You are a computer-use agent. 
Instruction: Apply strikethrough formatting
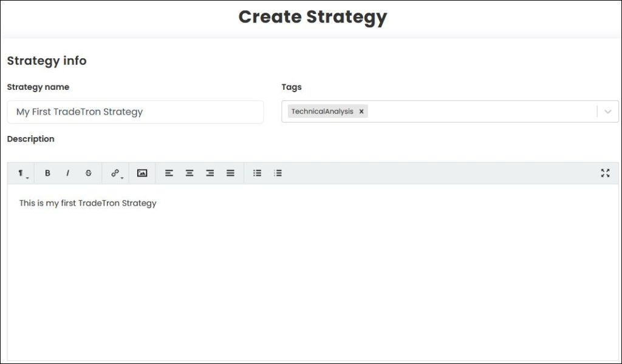tap(89, 174)
